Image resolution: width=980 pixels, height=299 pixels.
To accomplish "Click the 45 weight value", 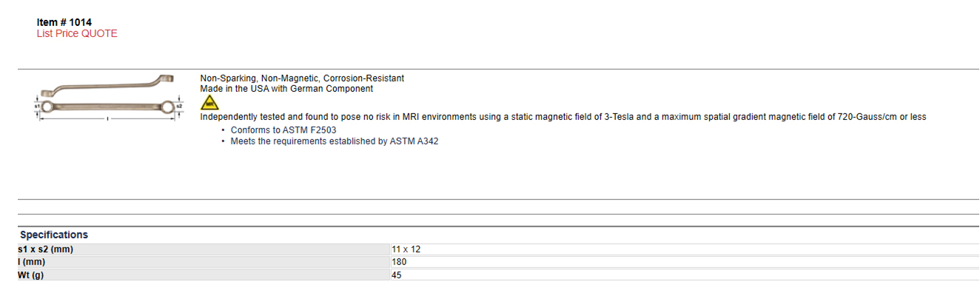I will click(x=397, y=275).
